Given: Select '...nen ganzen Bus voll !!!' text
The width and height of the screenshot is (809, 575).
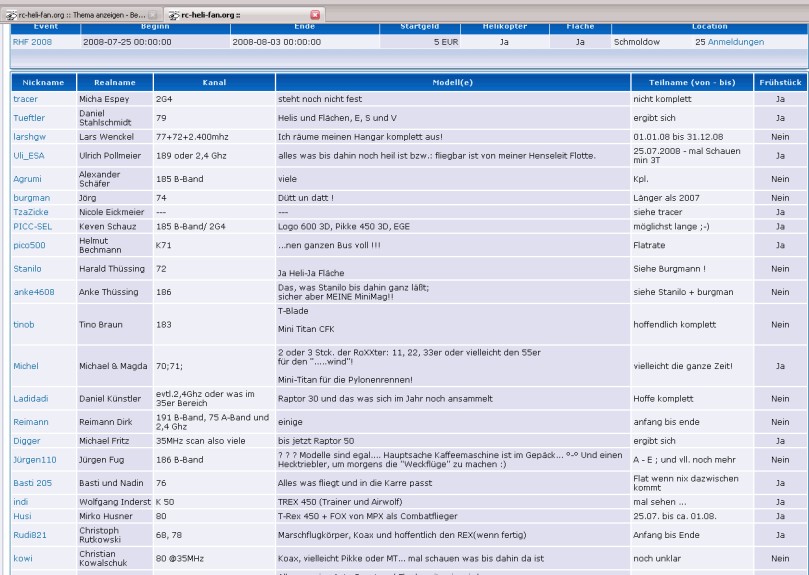Looking at the screenshot, I should 329,245.
